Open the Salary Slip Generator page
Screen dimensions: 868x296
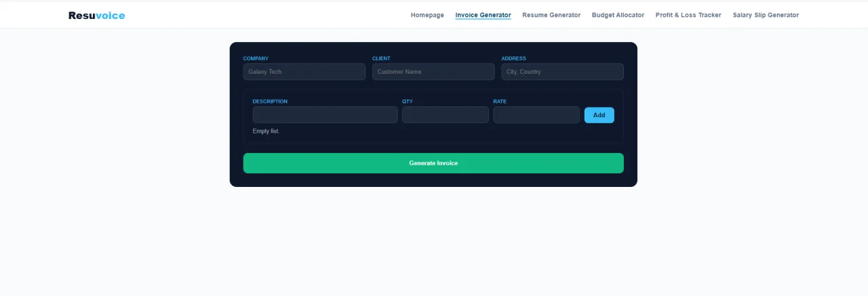point(766,15)
